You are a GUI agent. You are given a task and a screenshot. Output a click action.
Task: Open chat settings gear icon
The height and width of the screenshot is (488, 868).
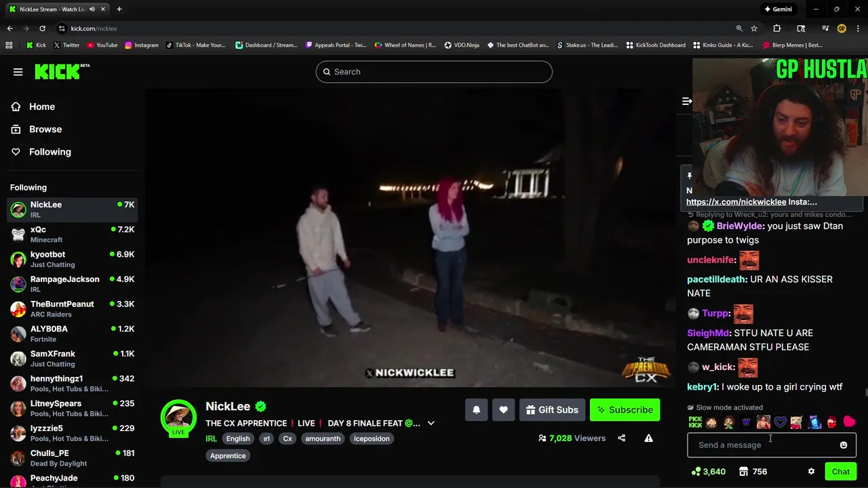811,472
